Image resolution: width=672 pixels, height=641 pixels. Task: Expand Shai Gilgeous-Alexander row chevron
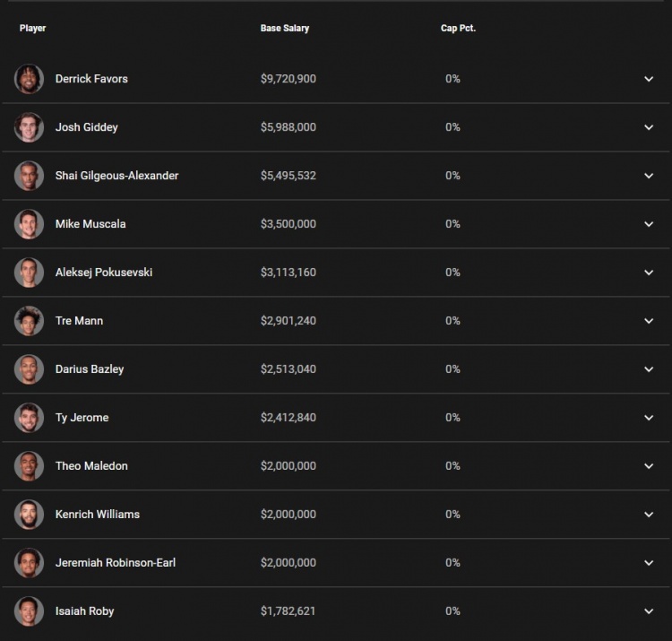pyautogui.click(x=649, y=176)
